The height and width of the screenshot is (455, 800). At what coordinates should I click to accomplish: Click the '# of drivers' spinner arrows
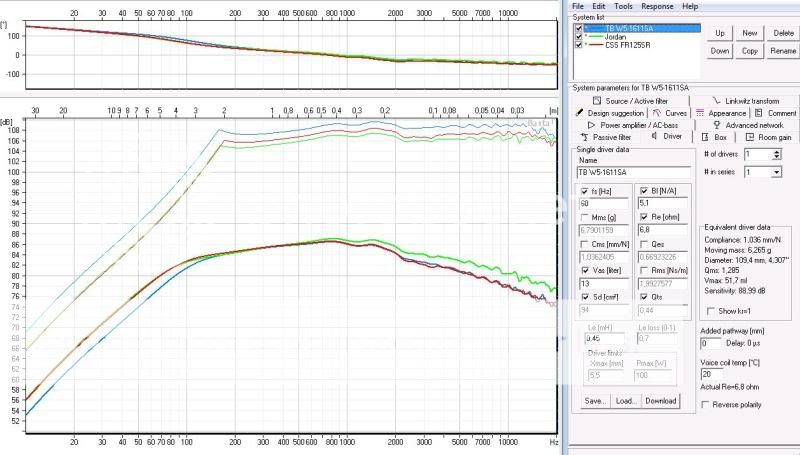pos(777,153)
